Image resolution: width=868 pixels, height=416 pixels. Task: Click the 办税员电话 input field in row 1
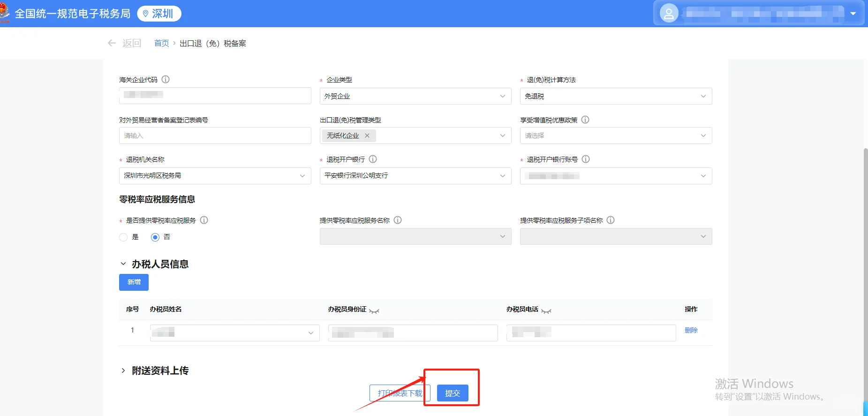click(x=591, y=333)
